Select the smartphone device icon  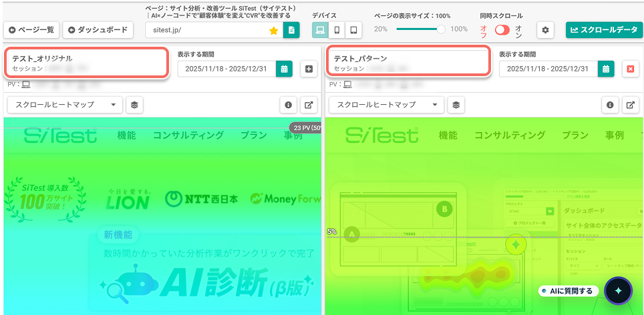337,30
